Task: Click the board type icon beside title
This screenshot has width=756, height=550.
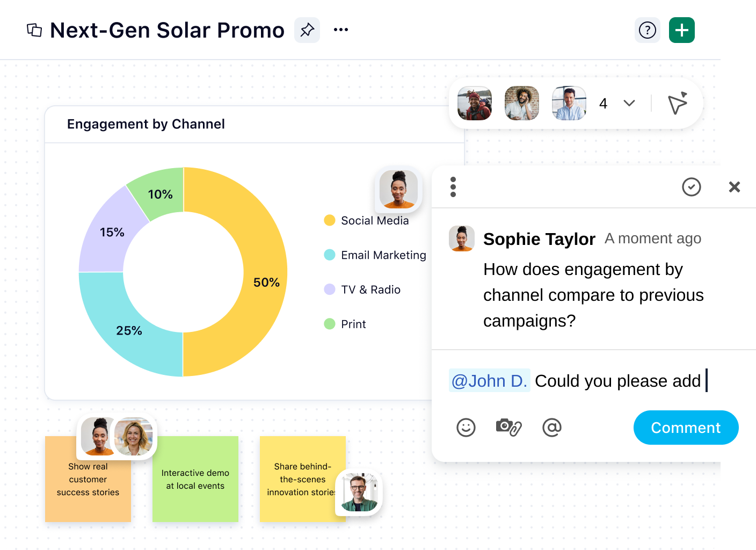Action: click(x=34, y=30)
